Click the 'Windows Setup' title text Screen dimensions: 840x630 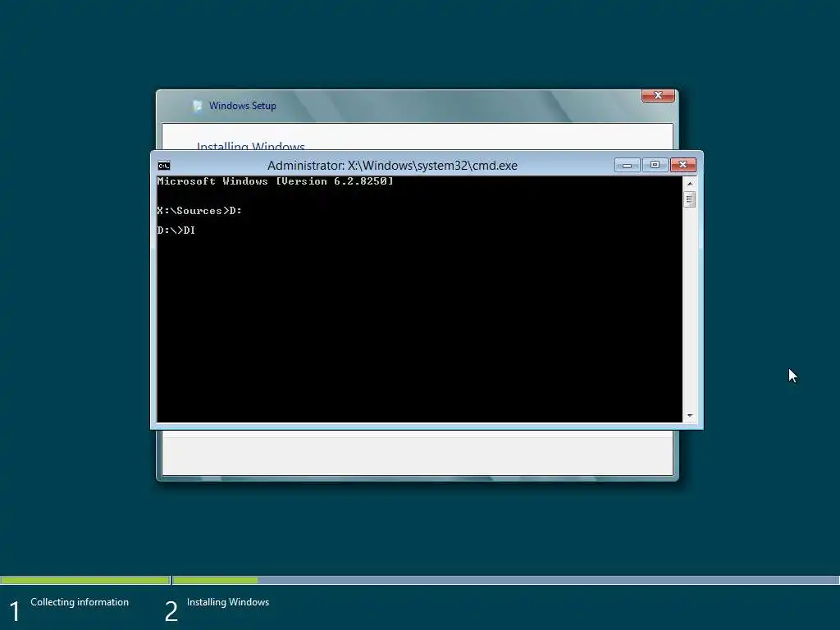[243, 106]
